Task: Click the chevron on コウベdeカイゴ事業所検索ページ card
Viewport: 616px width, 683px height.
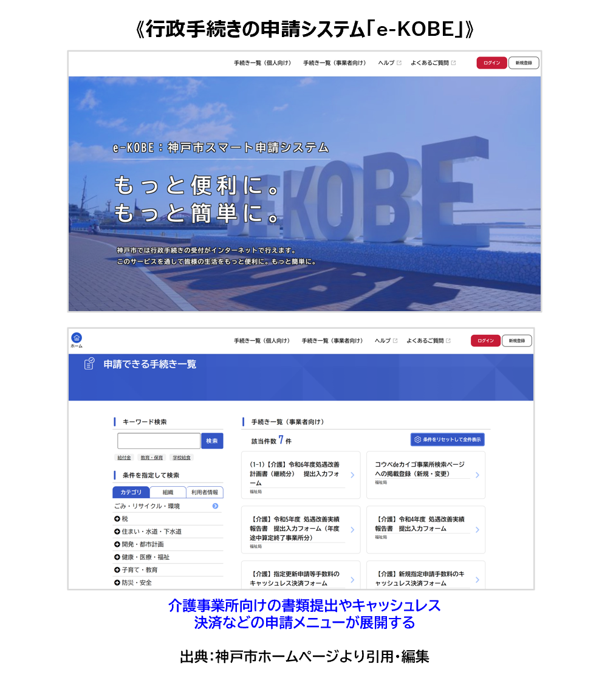Action: coord(477,475)
